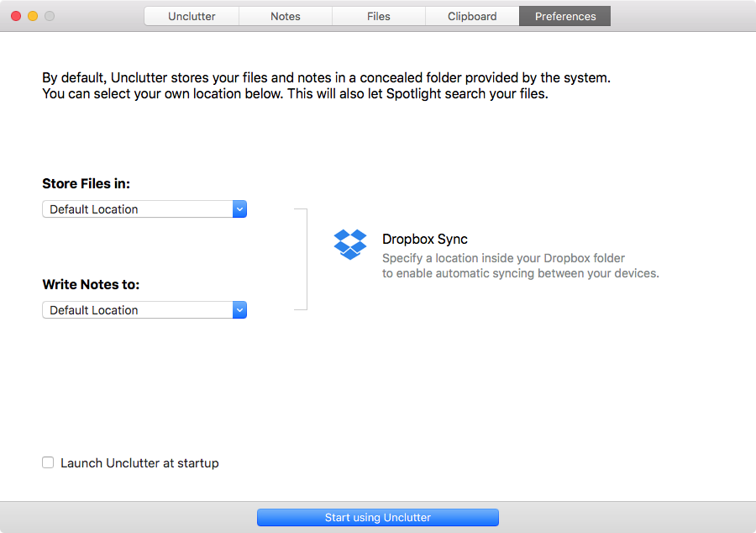Click the Dropbox Sync heading
This screenshot has height=533, width=756.
pyautogui.click(x=425, y=239)
